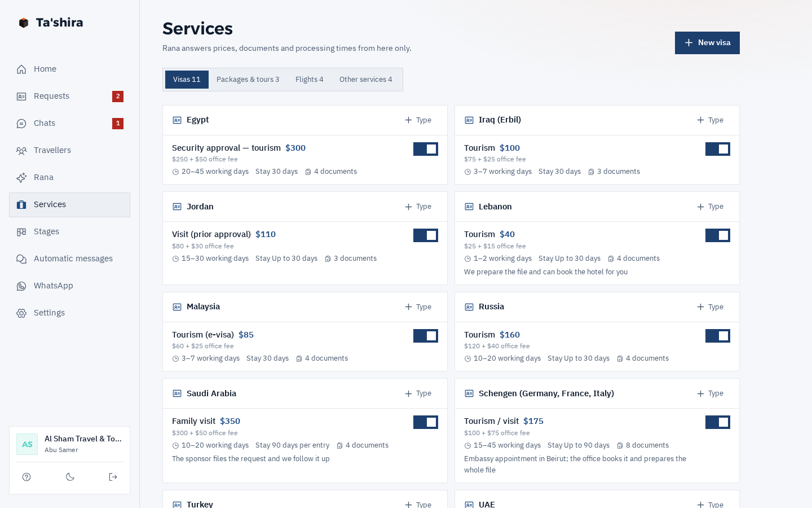This screenshot has width=812, height=508.
Task: Open Automatic messages icon in sidebar
Action: tap(21, 259)
